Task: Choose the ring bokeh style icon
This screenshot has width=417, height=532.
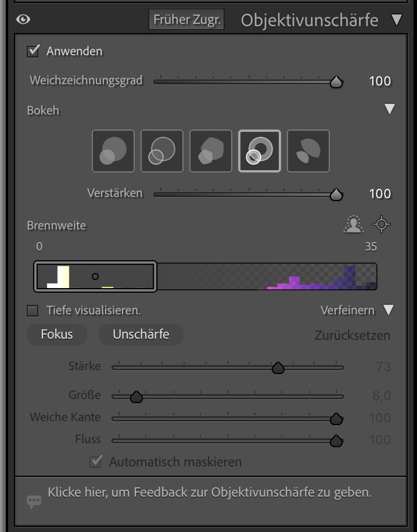Action: [260, 151]
